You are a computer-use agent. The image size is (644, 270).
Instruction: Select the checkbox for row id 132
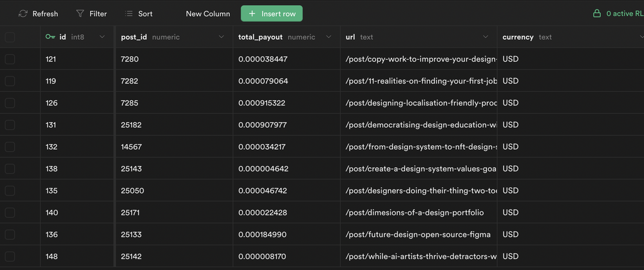(x=10, y=147)
